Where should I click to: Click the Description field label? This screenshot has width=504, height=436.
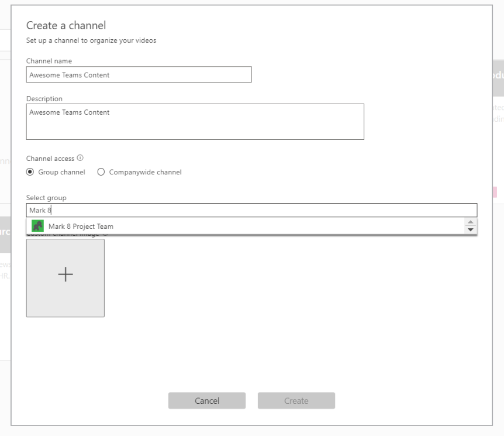[44, 98]
